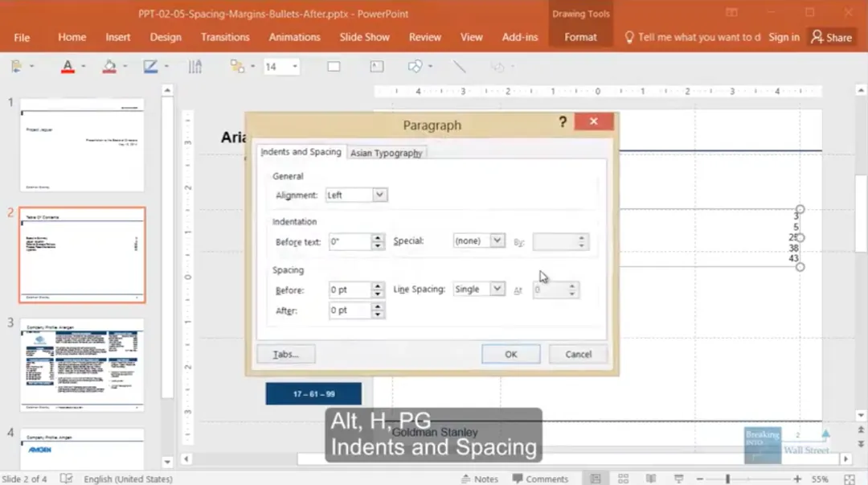
Task: Click the Paragraph dialog help question mark
Action: click(x=563, y=122)
